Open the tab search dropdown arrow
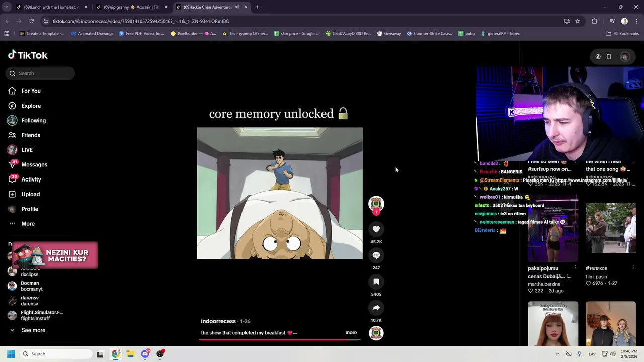Viewport: 644px width, 362px height. pyautogui.click(x=6, y=7)
